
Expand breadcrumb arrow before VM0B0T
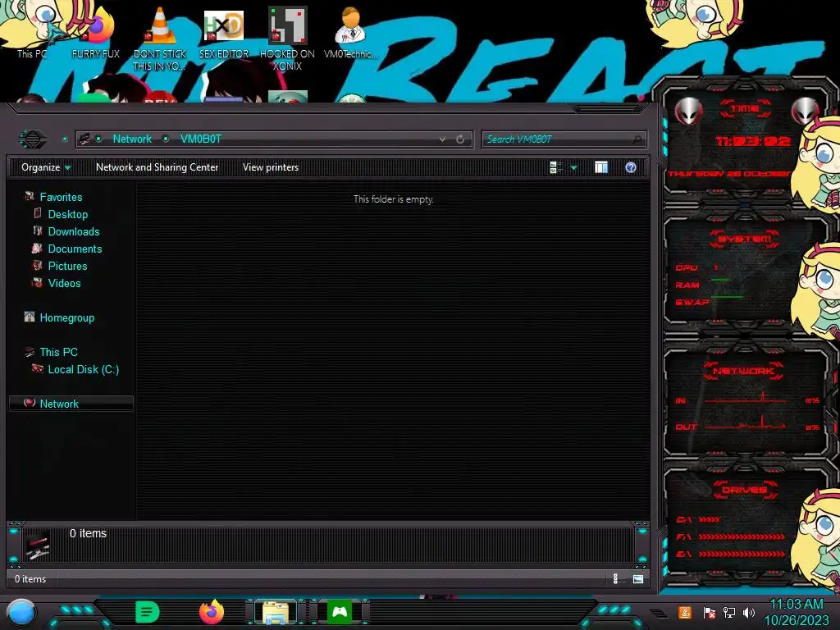coord(166,139)
